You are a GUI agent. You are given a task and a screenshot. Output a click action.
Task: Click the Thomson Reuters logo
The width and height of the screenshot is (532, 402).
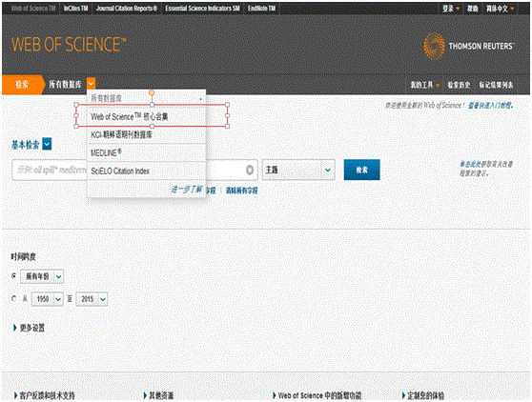tap(469, 46)
